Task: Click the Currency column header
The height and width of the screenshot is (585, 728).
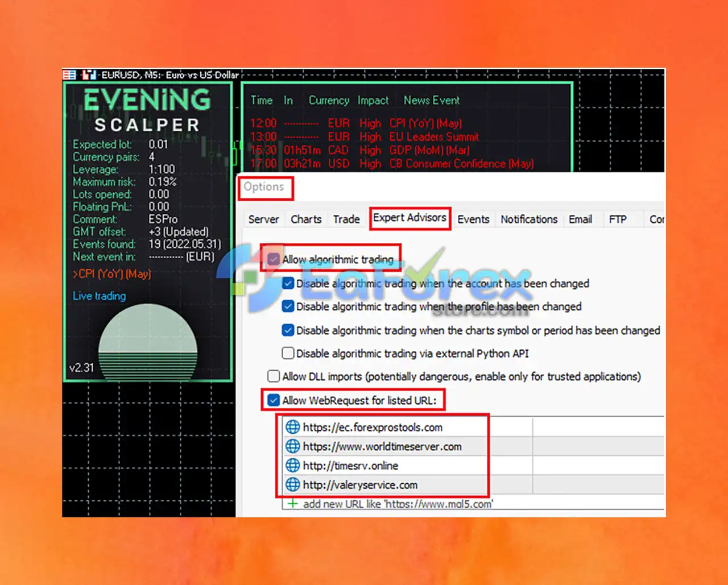Action: (329, 101)
